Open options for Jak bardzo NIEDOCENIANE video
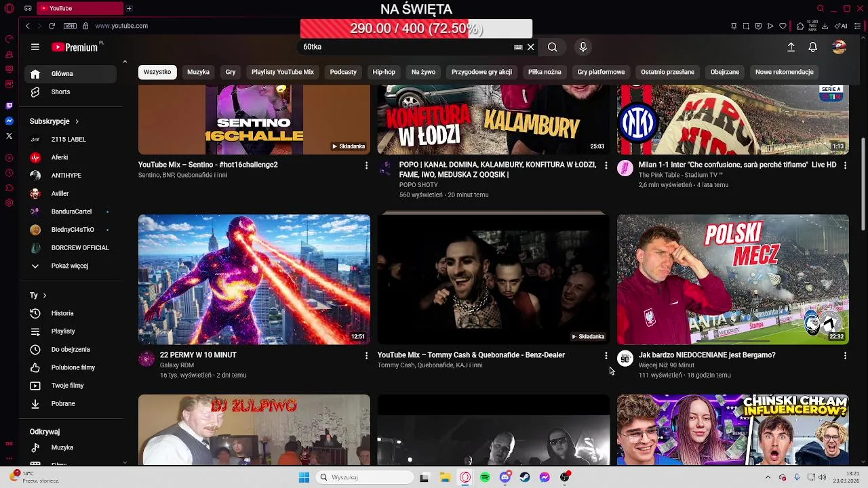 845,355
